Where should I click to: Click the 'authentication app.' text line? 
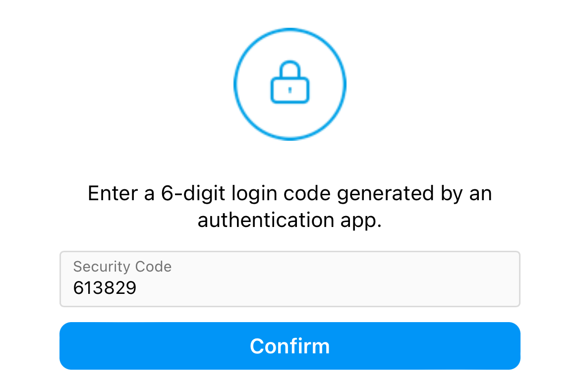pyautogui.click(x=290, y=220)
